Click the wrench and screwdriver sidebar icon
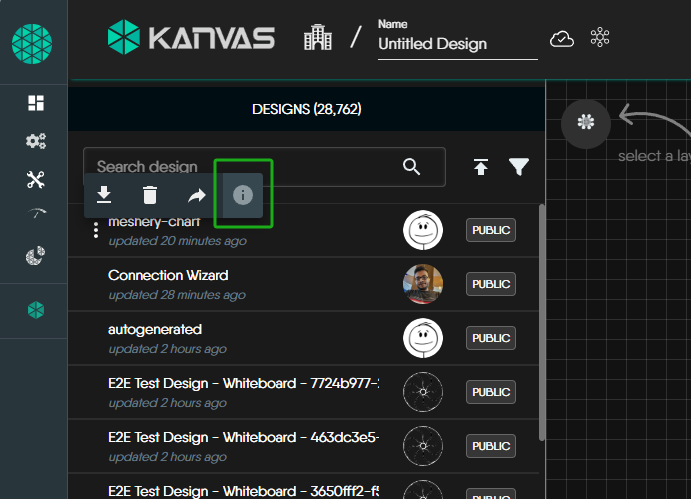Image resolution: width=691 pixels, height=499 pixels. (35, 179)
